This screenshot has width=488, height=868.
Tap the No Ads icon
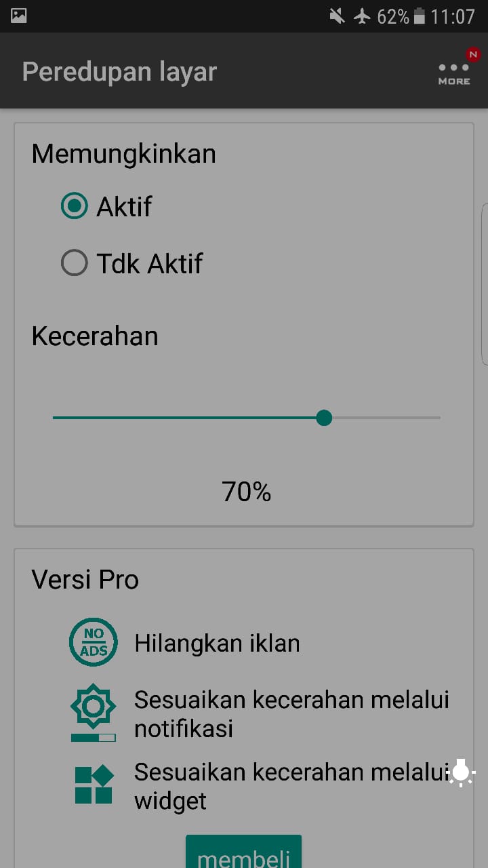click(x=94, y=642)
